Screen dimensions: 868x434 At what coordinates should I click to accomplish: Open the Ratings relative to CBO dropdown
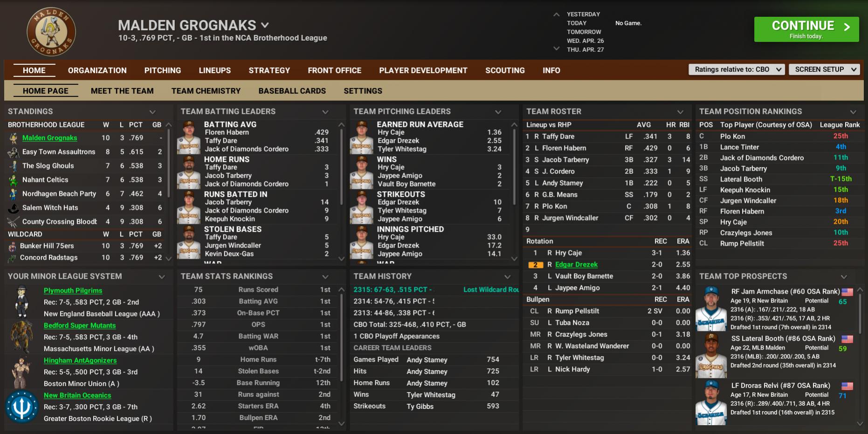click(737, 69)
